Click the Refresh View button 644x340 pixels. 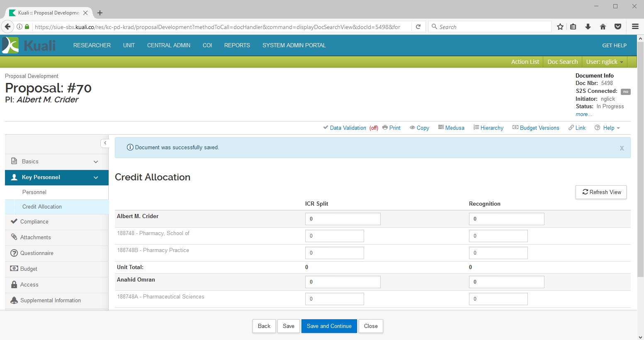[x=601, y=192]
